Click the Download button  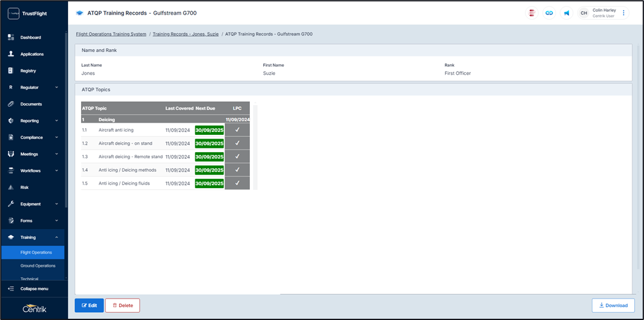pyautogui.click(x=613, y=305)
